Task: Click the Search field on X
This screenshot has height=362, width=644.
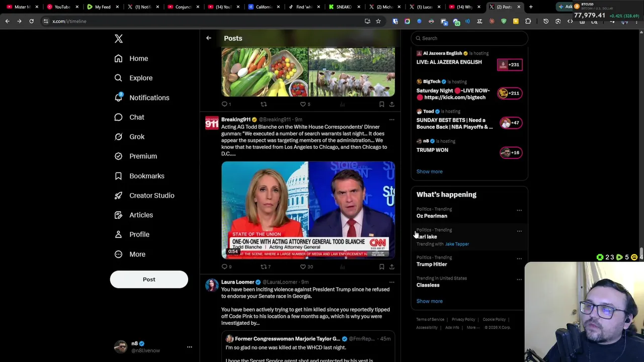Action: (x=469, y=38)
